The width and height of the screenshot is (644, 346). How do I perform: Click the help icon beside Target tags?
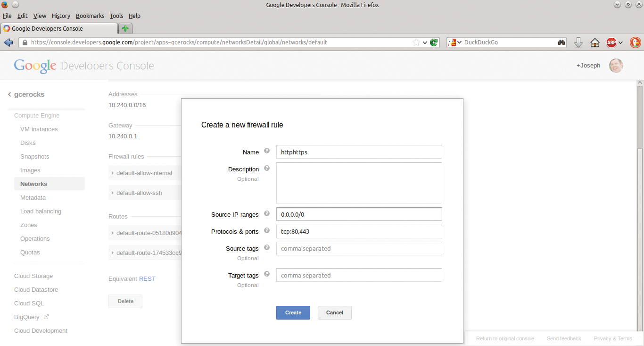coord(267,274)
